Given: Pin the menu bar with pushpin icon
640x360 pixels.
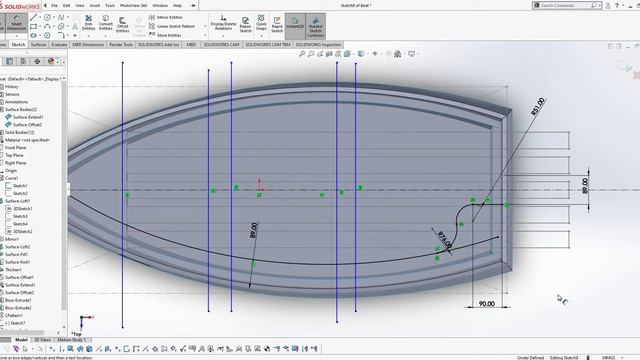Looking at the screenshot, I should pos(193,6).
